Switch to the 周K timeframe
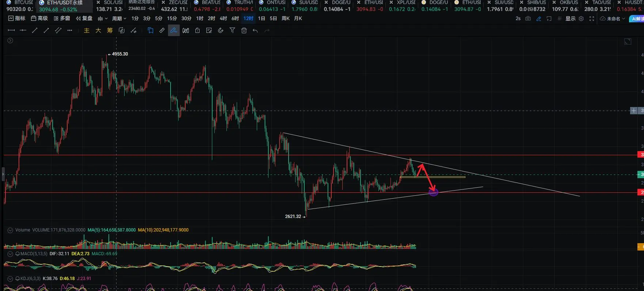The width and height of the screenshot is (644, 291). pos(286,18)
